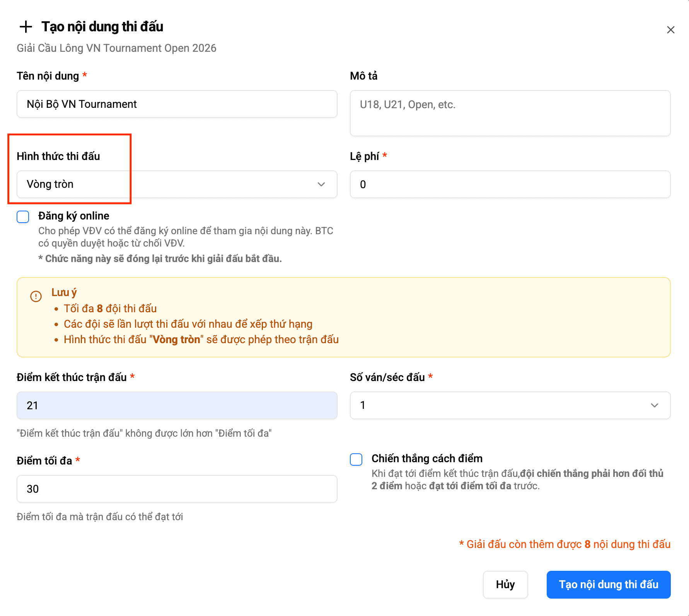This screenshot has width=689, height=616.
Task: Click the Chiến thắng cách điểm label
Action: pos(427,458)
